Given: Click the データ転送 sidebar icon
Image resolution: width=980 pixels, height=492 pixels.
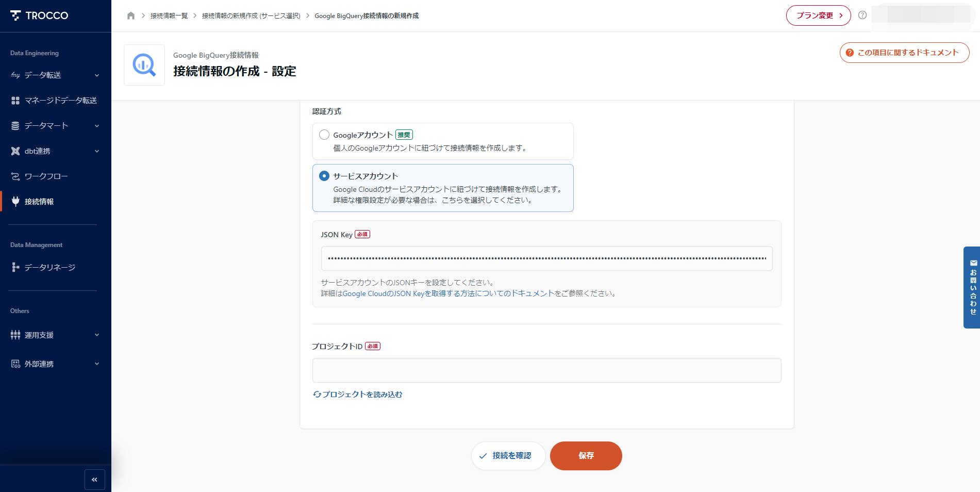Looking at the screenshot, I should point(15,75).
